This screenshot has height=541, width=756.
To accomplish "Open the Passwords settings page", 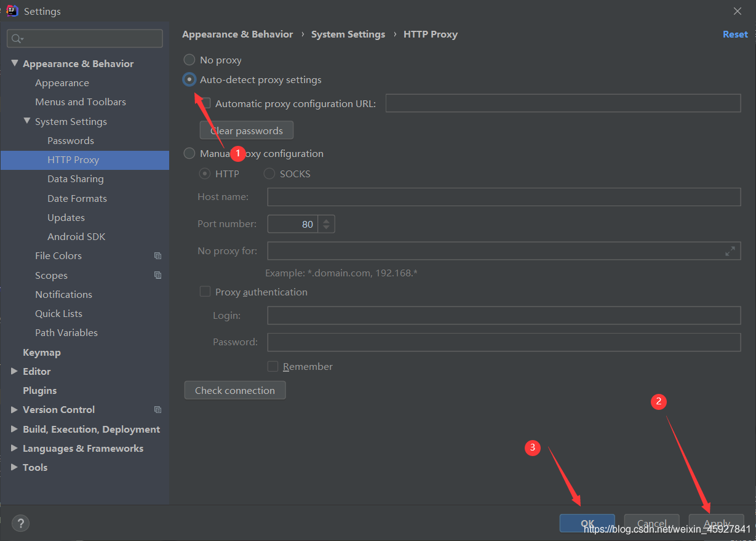I will point(71,141).
